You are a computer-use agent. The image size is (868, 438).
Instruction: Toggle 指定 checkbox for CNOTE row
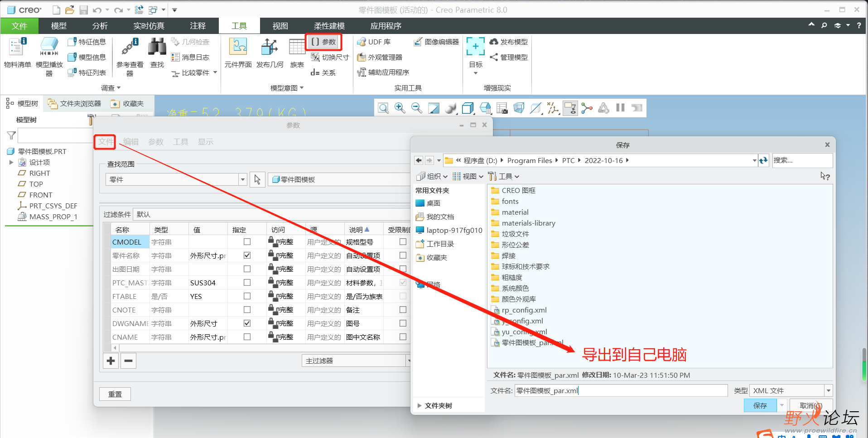pos(247,310)
